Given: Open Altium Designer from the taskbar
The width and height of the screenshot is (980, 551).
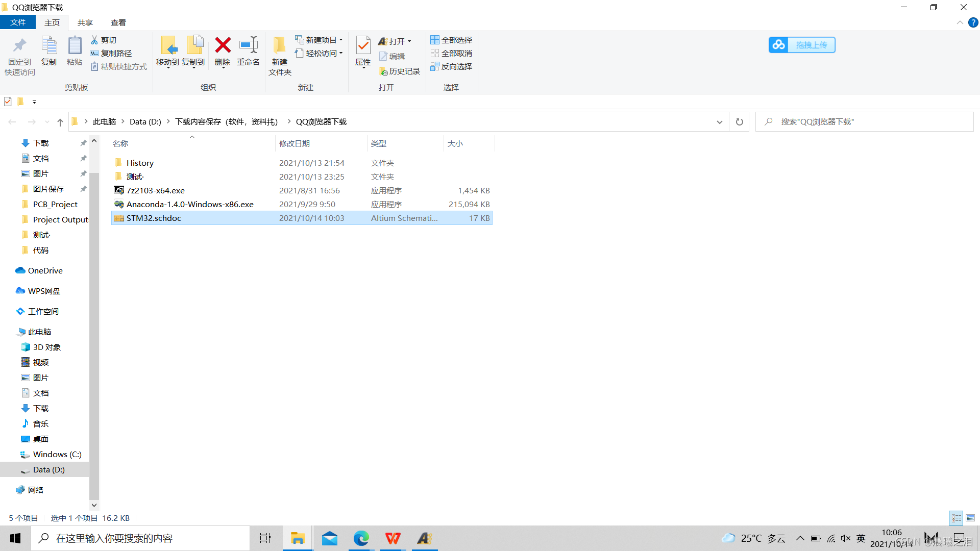Looking at the screenshot, I should point(424,538).
